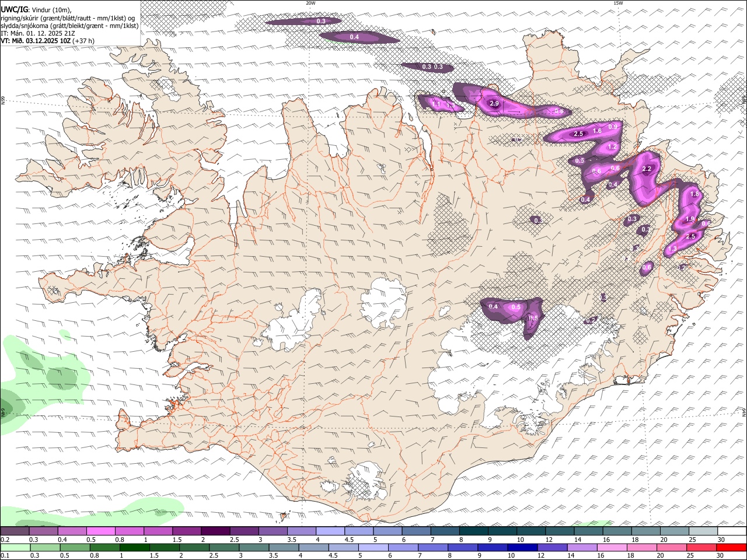Click the top legend swatch between 1 and 1.5
747x560 pixels.
tap(158, 531)
